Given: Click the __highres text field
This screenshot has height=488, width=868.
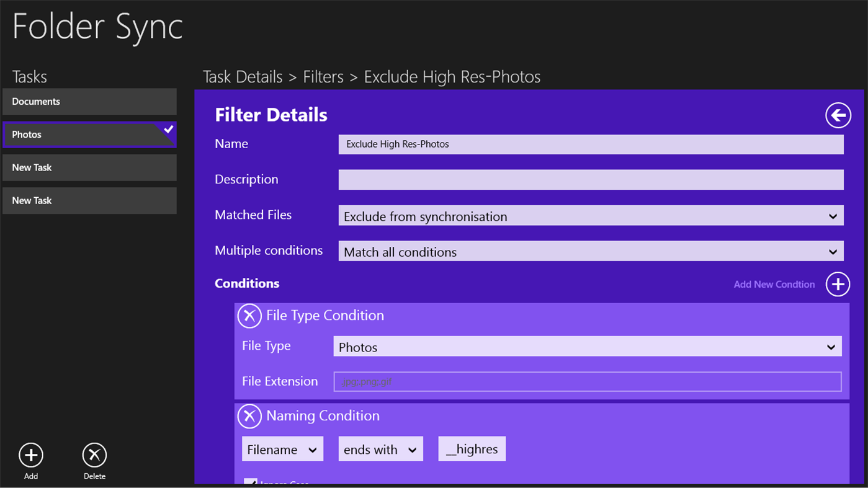Looking at the screenshot, I should tap(472, 448).
